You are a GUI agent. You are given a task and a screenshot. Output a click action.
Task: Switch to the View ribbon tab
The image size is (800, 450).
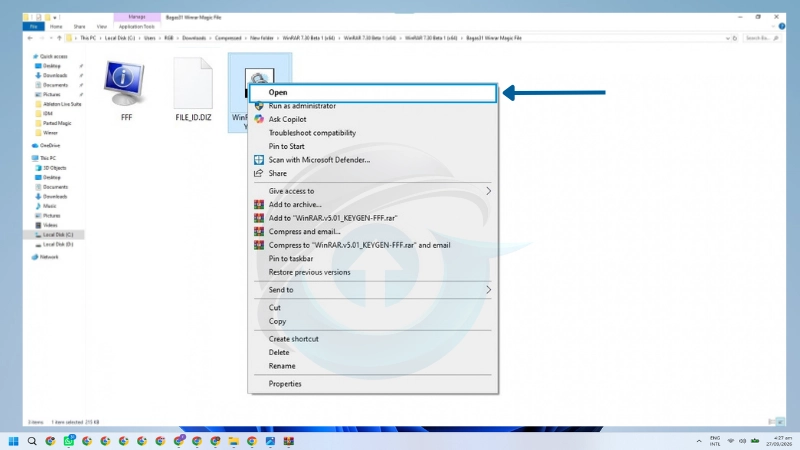point(102,27)
